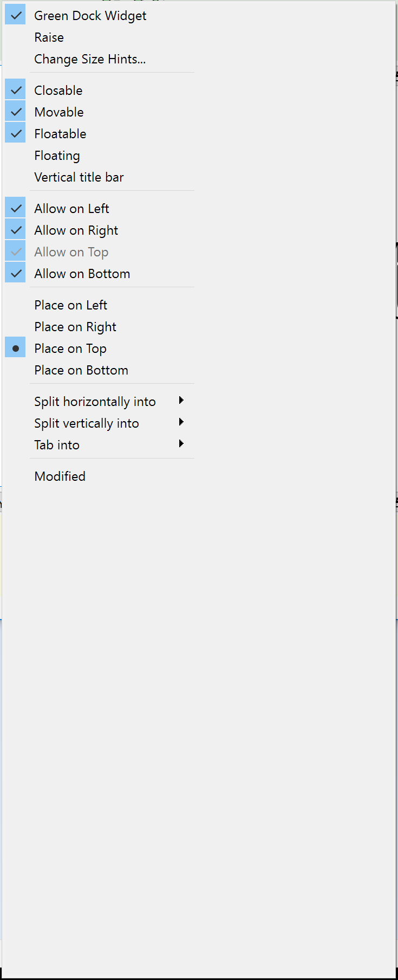The image size is (398, 980).
Task: Disable Allow on Bottom
Action: 82,274
